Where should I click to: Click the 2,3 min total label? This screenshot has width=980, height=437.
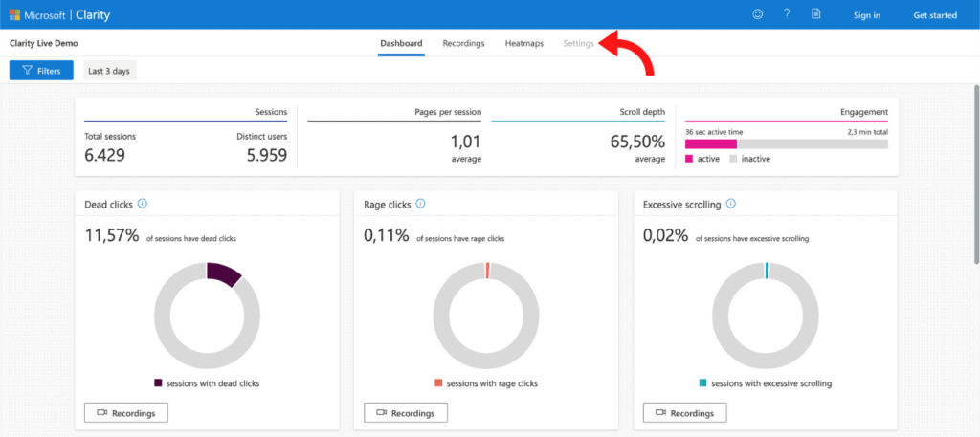click(865, 132)
